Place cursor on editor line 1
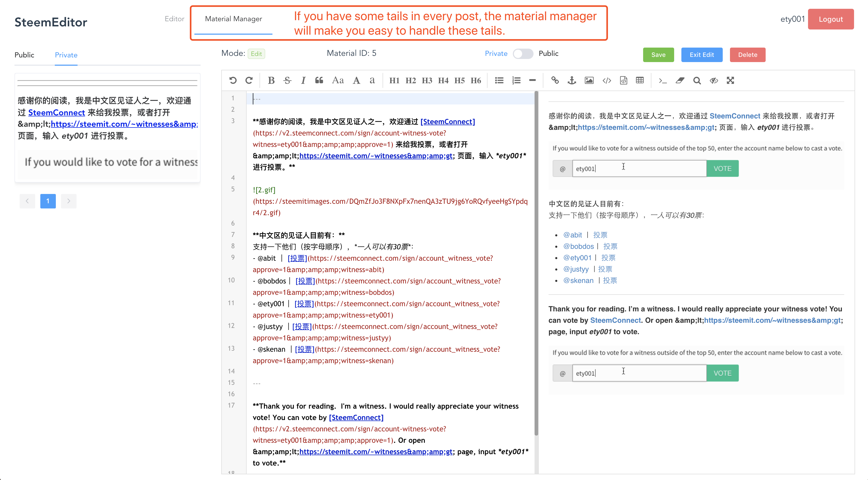The image size is (868, 480). click(x=390, y=99)
